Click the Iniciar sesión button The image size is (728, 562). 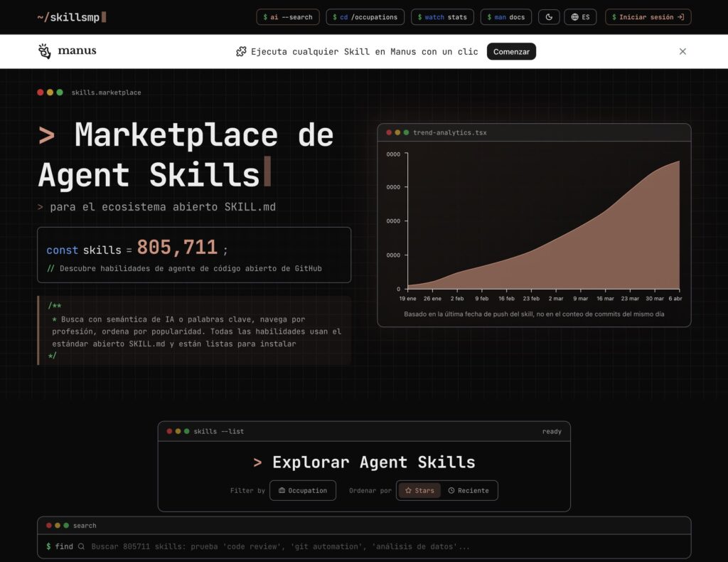click(648, 17)
